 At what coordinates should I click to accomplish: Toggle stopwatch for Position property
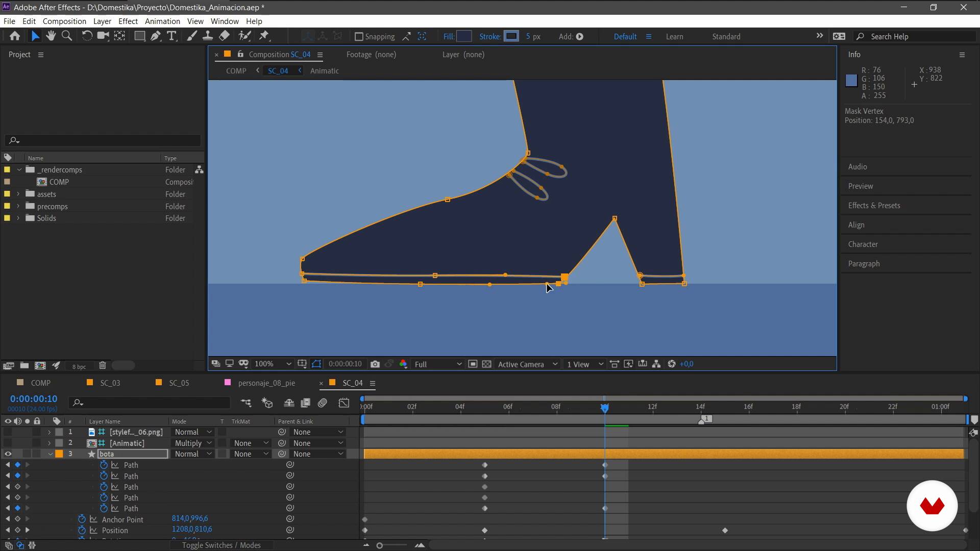coord(82,531)
